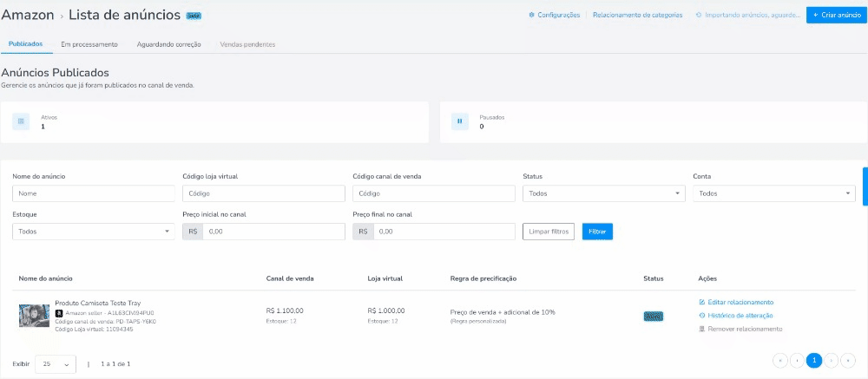Select page 1 in pagination

(814, 361)
